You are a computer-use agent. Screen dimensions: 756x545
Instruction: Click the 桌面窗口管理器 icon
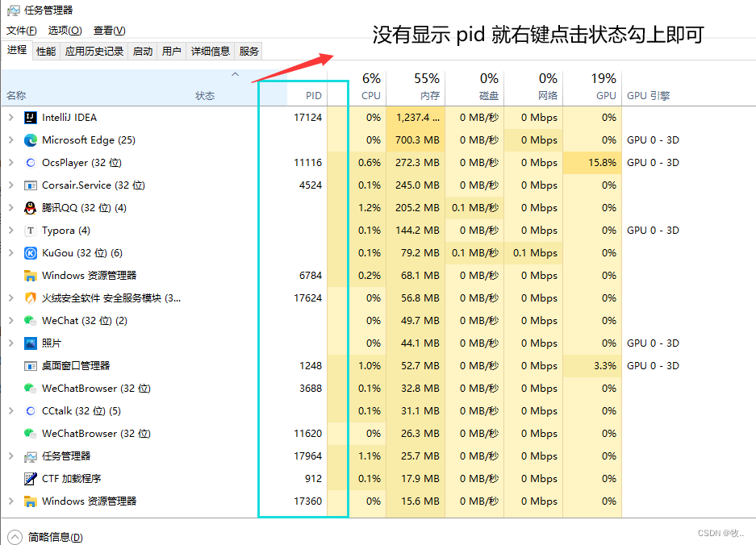tap(31, 366)
